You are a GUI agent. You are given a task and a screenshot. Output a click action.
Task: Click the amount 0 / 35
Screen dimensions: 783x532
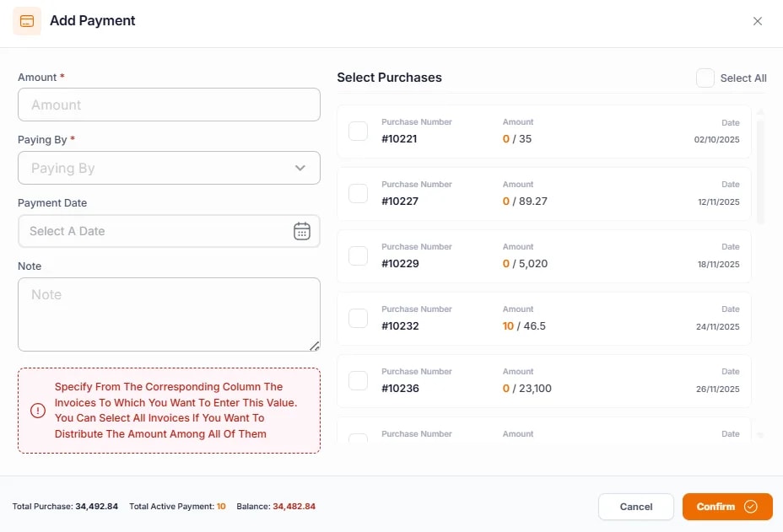pyautogui.click(x=517, y=139)
